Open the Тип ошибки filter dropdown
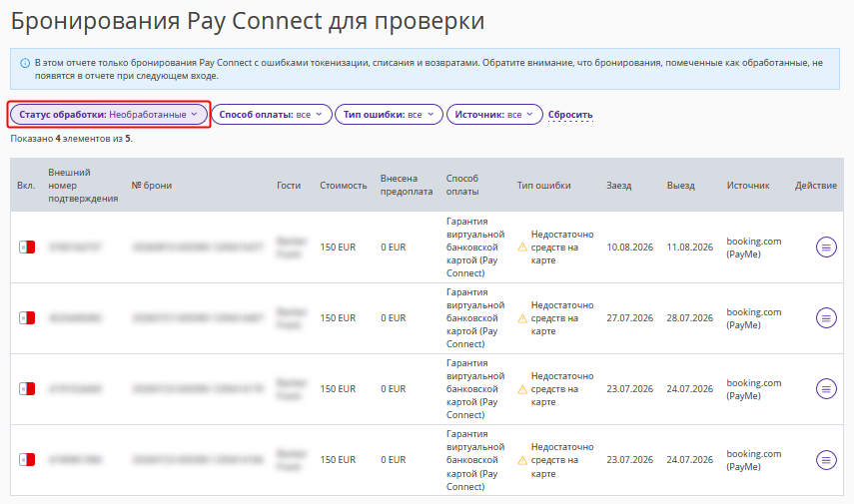Screen dimensions: 854x504 point(389,115)
